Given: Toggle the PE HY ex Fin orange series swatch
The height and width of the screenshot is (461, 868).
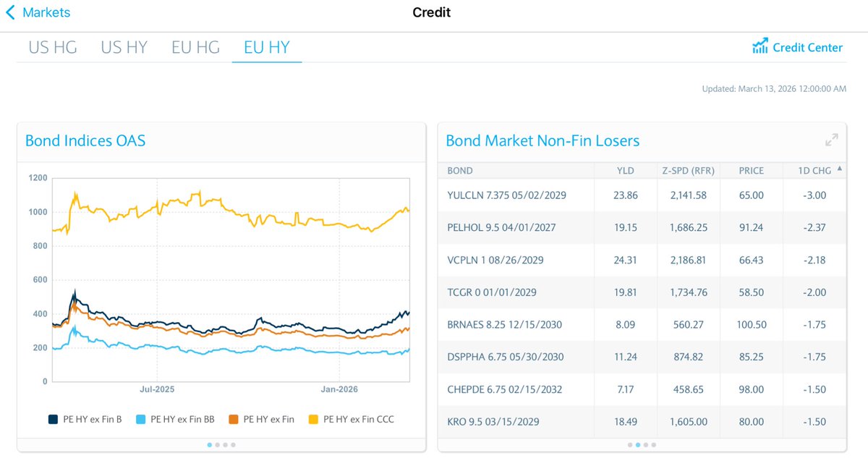Looking at the screenshot, I should [234, 419].
